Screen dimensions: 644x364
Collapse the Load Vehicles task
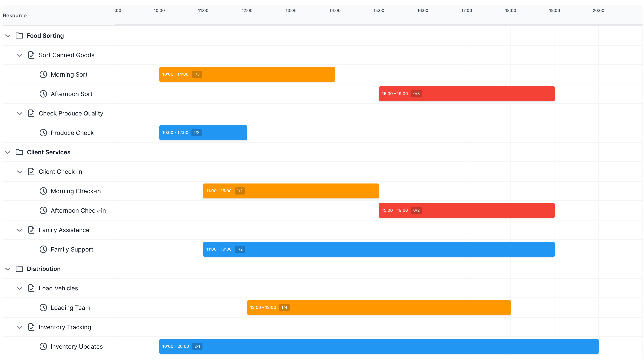[19, 289]
